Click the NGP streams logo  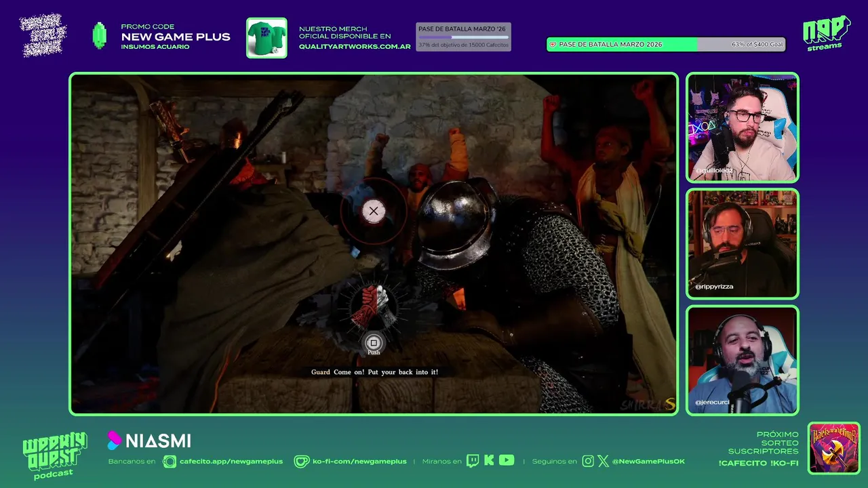[x=827, y=33]
